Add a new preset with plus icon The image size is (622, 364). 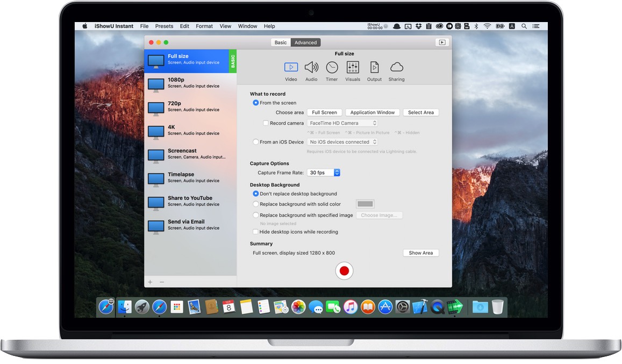pos(150,282)
